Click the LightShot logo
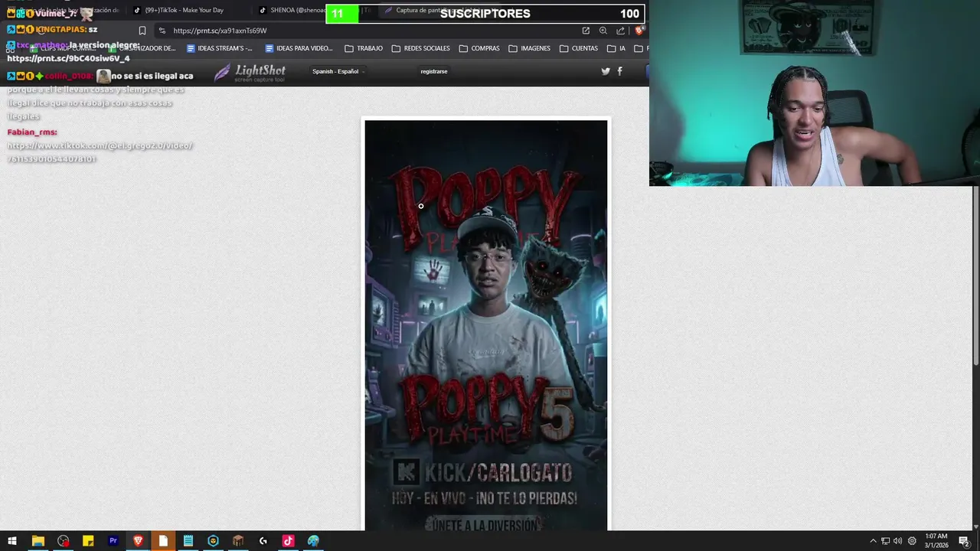980x551 pixels. [250, 73]
